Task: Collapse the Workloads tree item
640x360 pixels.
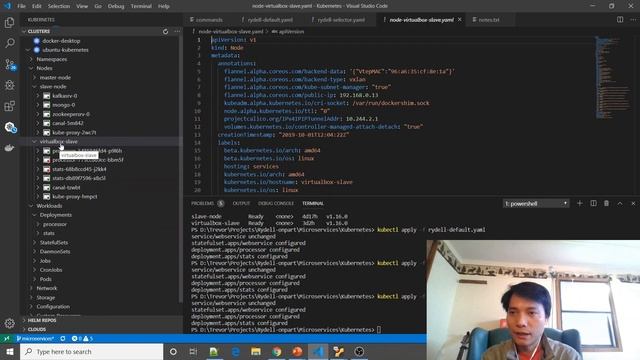Action: (x=31, y=206)
